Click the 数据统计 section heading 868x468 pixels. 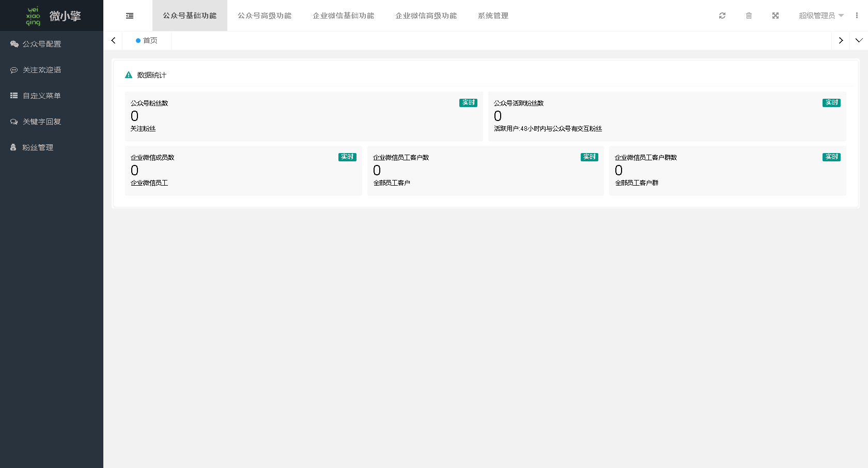point(152,75)
